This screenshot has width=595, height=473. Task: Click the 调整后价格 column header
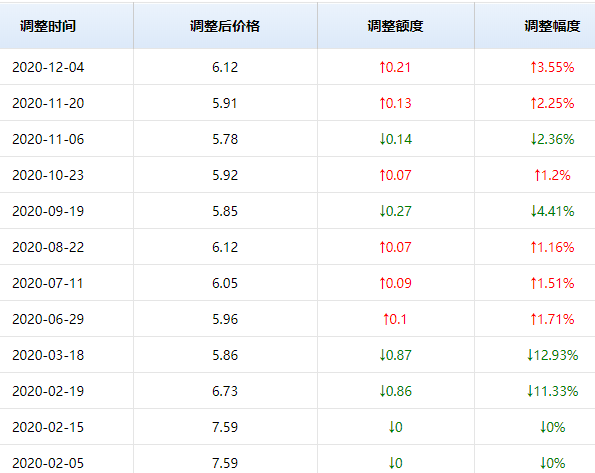pos(225,26)
